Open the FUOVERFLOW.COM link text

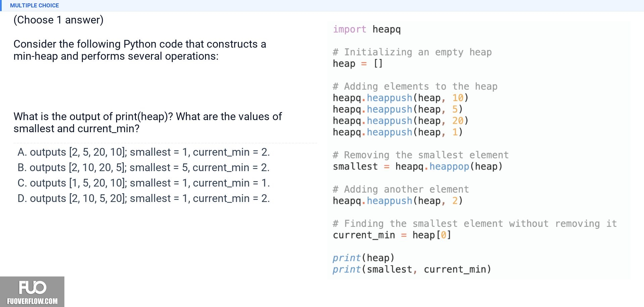(32, 301)
